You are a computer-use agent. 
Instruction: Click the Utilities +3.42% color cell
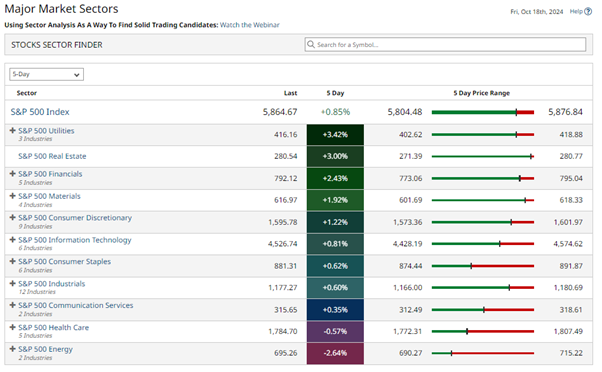(335, 135)
